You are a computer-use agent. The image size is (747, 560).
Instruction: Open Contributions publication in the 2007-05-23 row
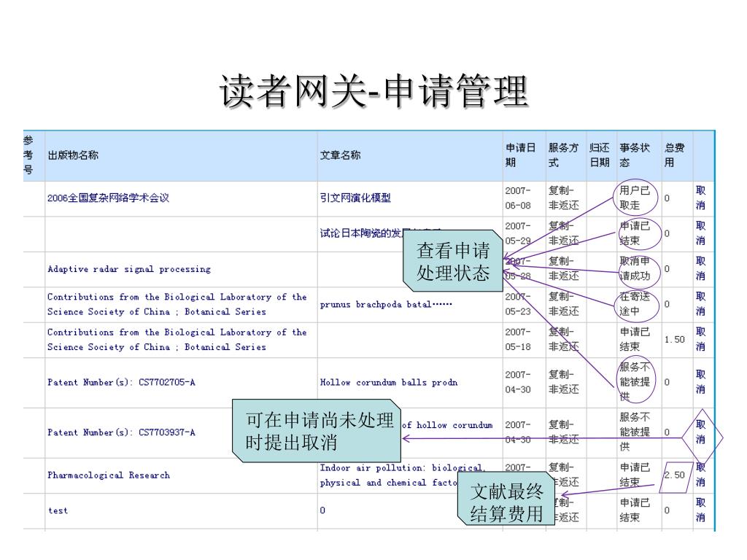click(177, 304)
